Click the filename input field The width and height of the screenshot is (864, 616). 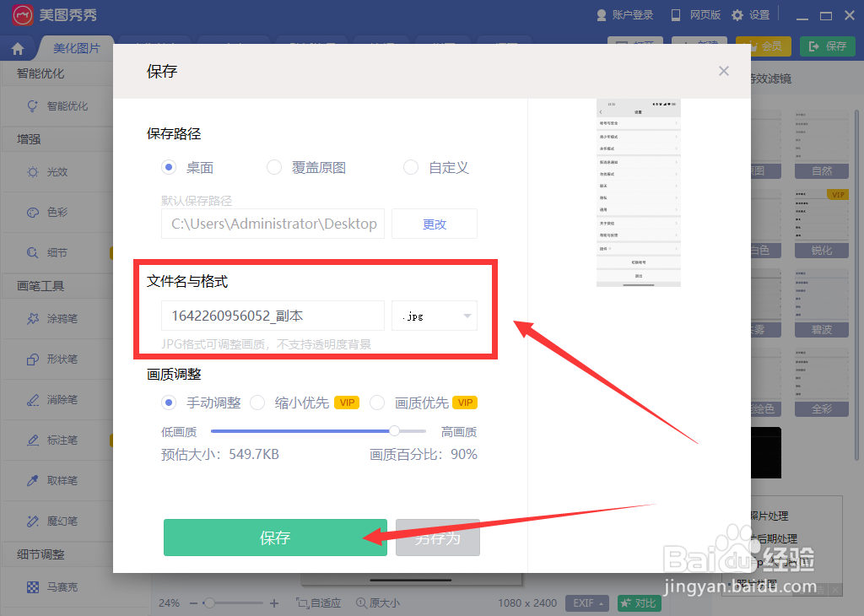(x=272, y=316)
